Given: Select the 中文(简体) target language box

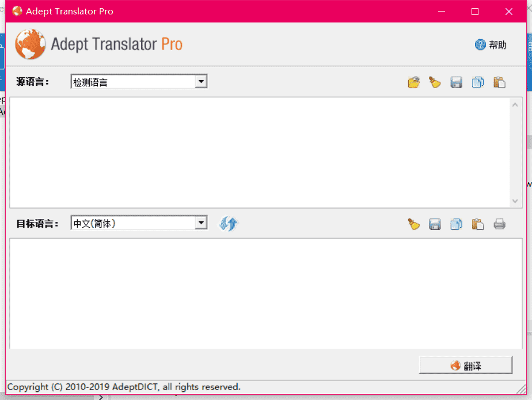Looking at the screenshot, I should (x=139, y=222).
